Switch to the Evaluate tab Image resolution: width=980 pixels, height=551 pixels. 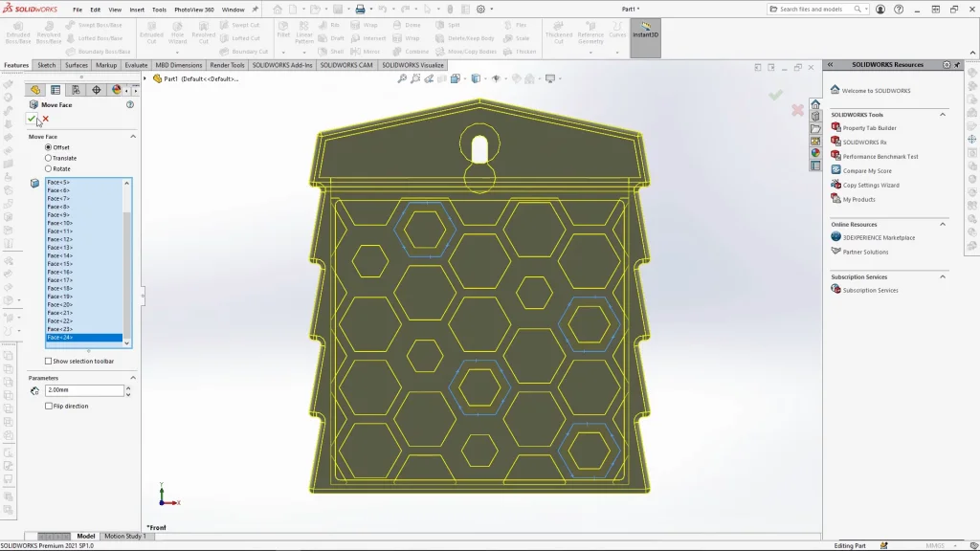coord(136,65)
